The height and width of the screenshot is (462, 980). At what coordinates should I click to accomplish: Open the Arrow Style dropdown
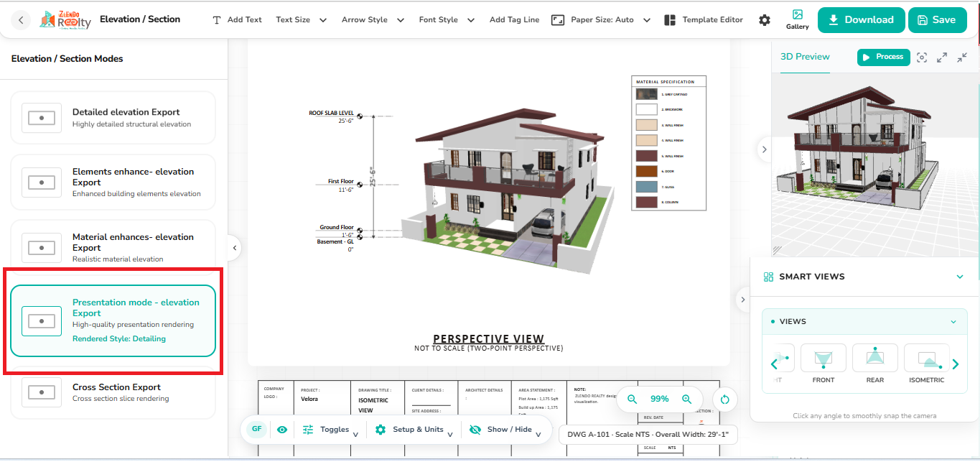(373, 20)
